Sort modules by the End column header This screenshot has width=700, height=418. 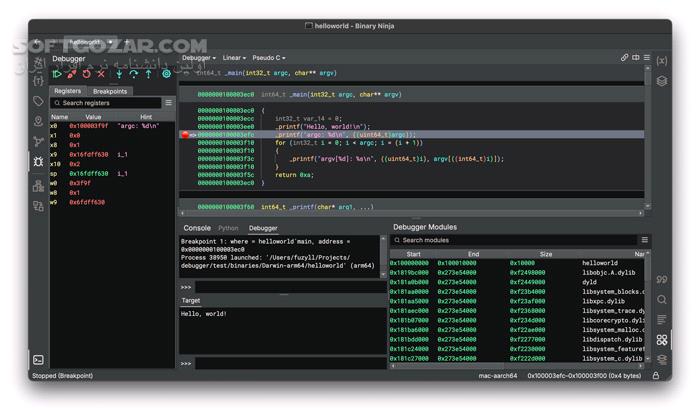click(473, 254)
